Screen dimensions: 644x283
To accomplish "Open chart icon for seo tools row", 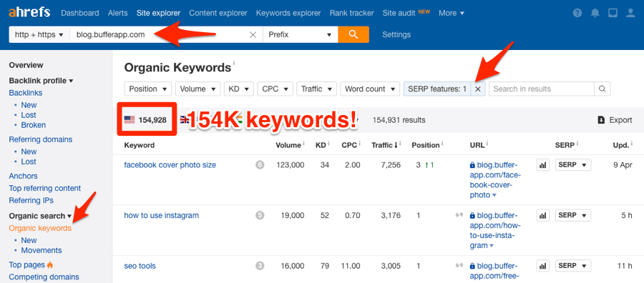I will pyautogui.click(x=543, y=266).
